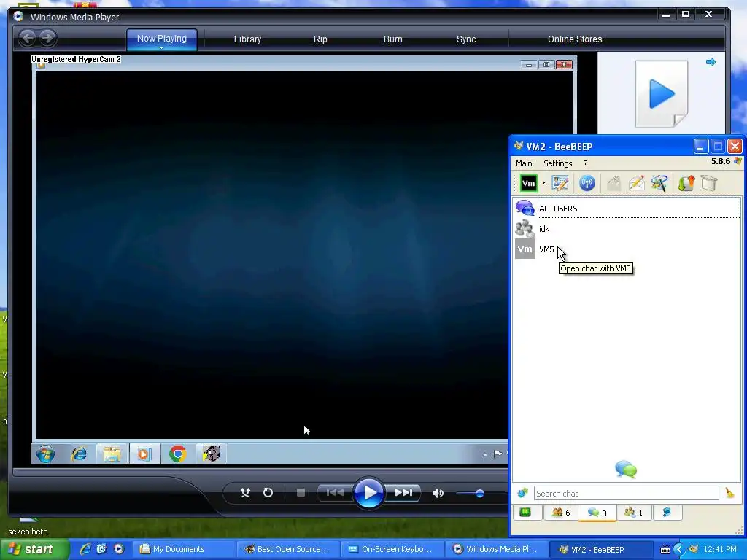Select the chats tab showing 3
747x560 pixels.
click(597, 513)
